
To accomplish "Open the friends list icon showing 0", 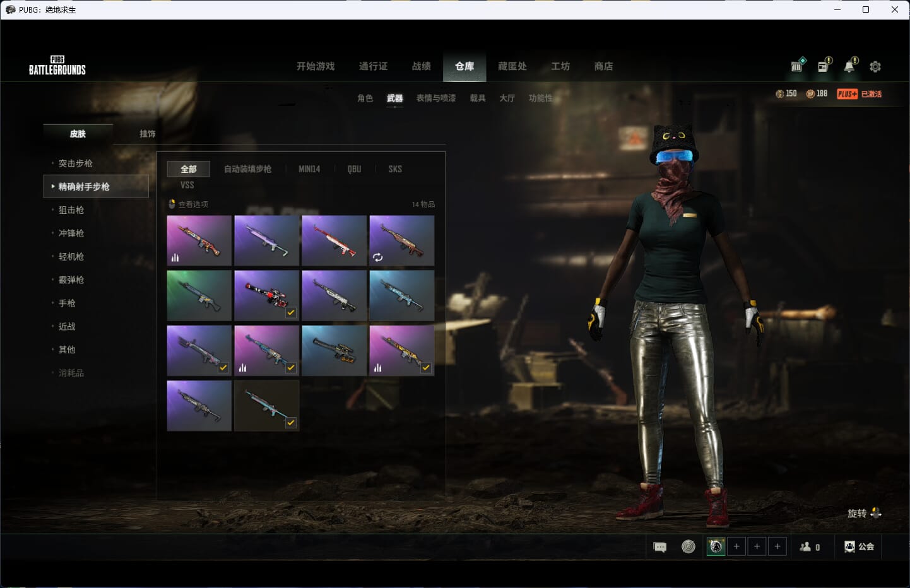I will (810, 547).
